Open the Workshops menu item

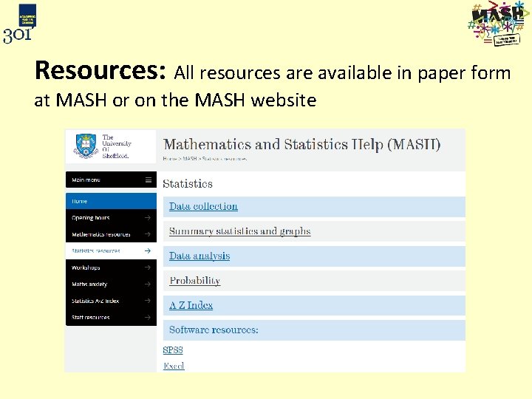pos(111,267)
